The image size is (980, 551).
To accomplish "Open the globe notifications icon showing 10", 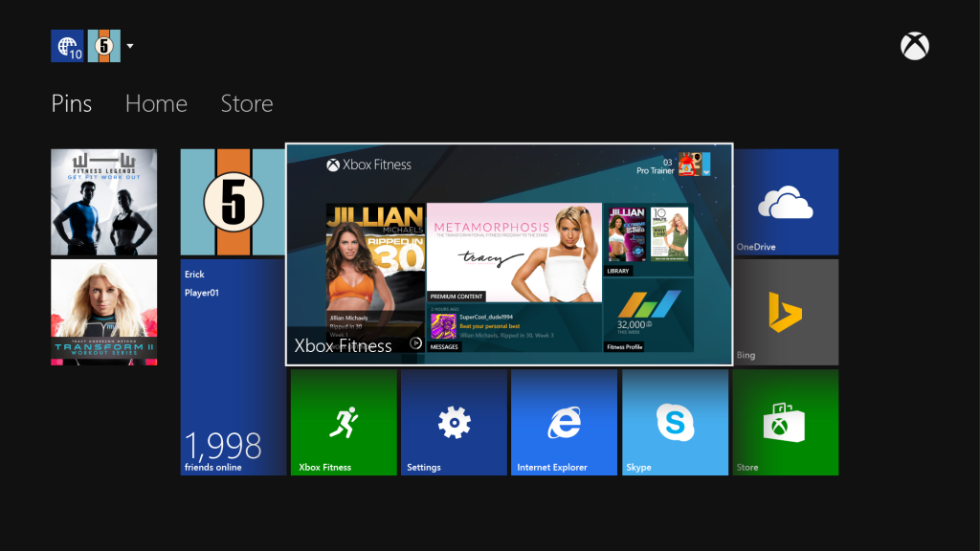I will pos(68,46).
